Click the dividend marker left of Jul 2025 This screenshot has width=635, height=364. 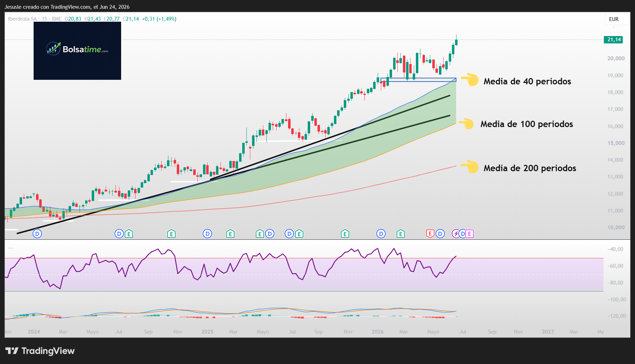pyautogui.click(x=289, y=234)
